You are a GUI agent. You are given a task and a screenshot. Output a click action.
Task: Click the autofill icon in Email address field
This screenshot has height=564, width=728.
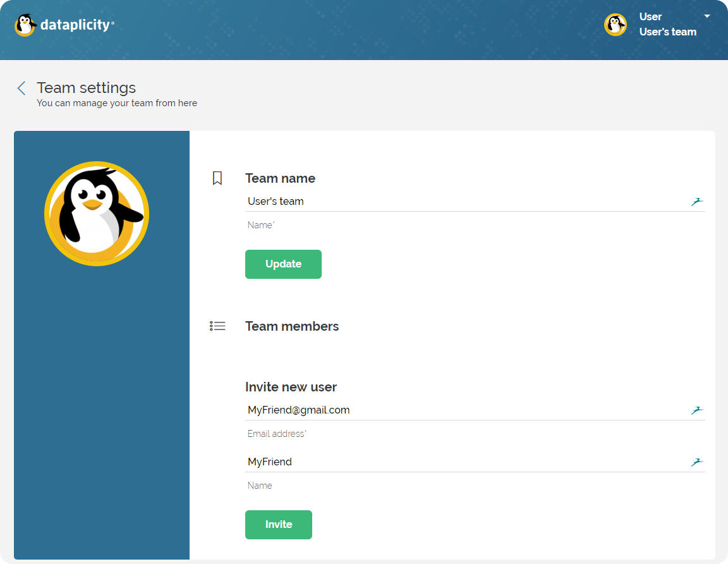click(697, 410)
